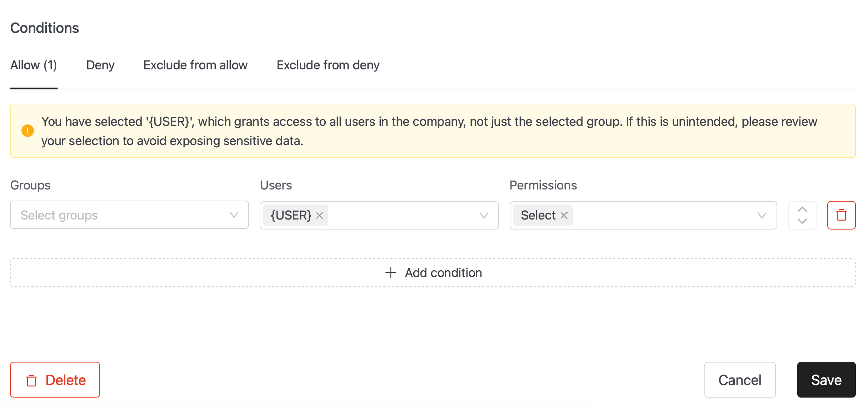
Task: Save the conditions
Action: tap(826, 380)
